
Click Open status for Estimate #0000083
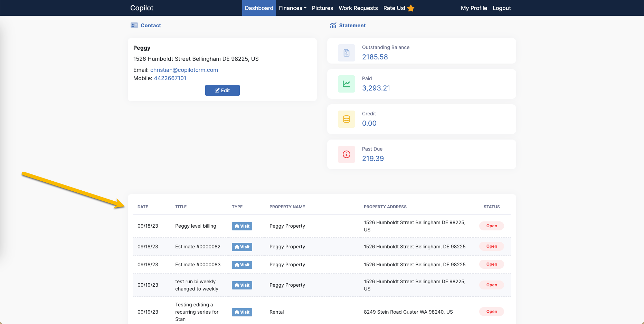(492, 264)
